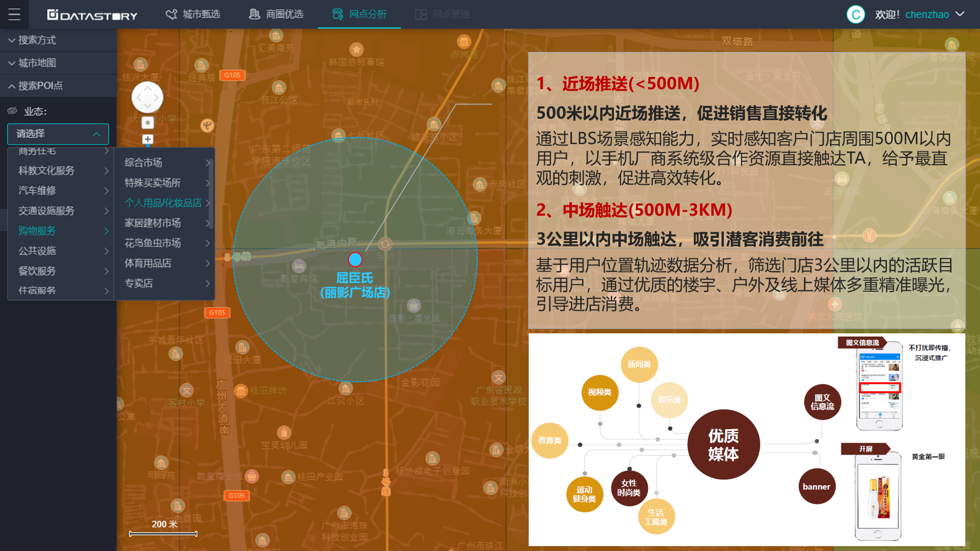Click the 敦皇商业城 shopping marker
The width and height of the screenshot is (980, 551).
pyautogui.click(x=252, y=476)
